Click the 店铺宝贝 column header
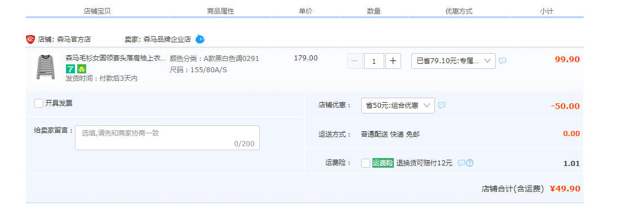 tap(97, 11)
